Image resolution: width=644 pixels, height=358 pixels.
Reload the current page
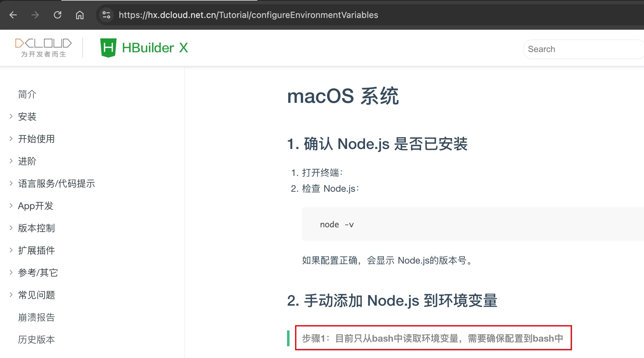58,15
